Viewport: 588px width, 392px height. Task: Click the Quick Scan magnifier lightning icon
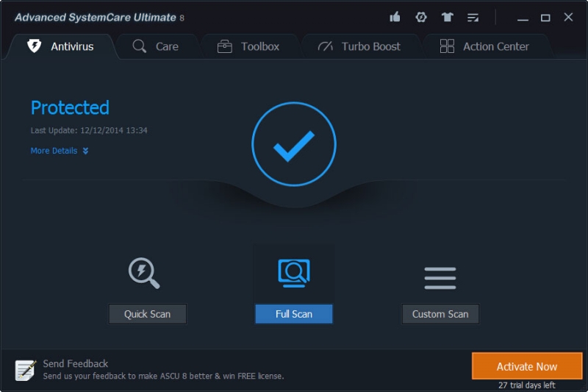[x=144, y=273]
